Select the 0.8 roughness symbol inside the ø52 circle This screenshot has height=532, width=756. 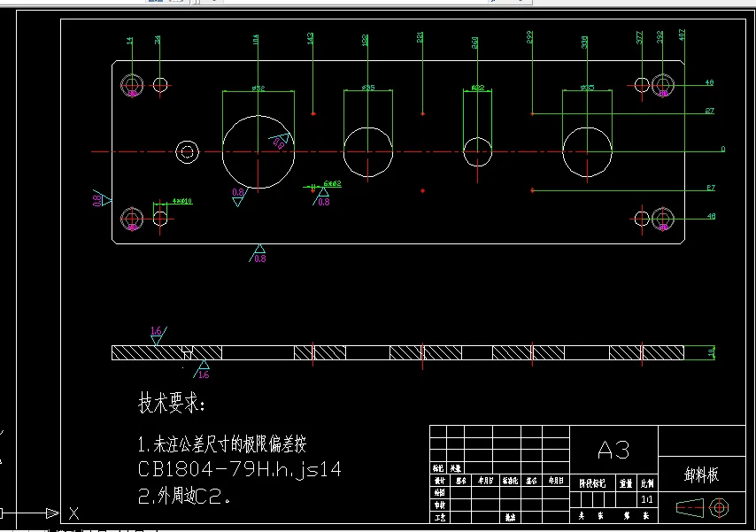(281, 141)
